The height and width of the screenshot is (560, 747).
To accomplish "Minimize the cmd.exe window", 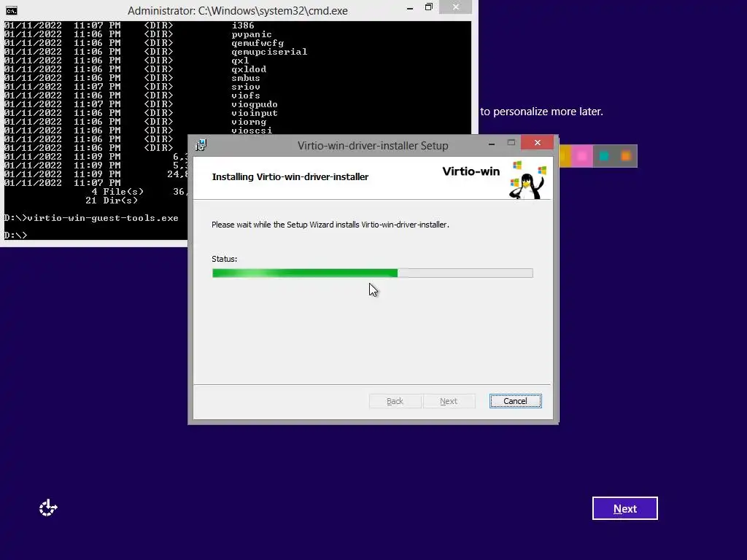I will 410,7.
